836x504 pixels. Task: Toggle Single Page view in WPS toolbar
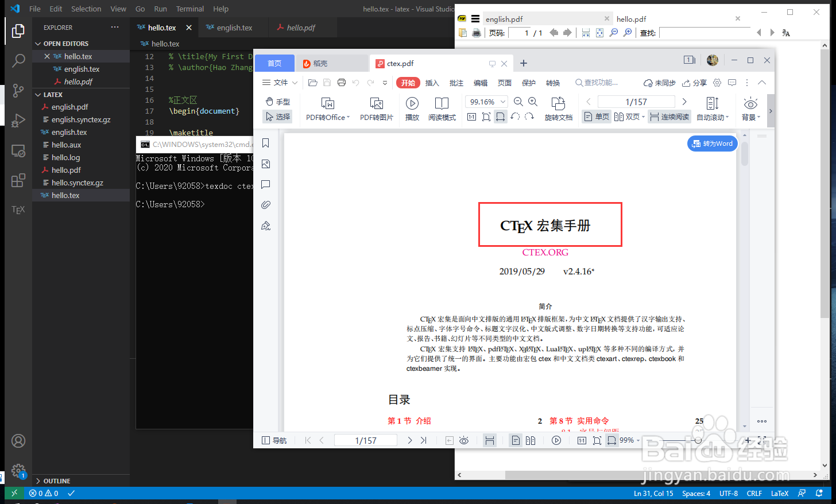click(x=596, y=117)
